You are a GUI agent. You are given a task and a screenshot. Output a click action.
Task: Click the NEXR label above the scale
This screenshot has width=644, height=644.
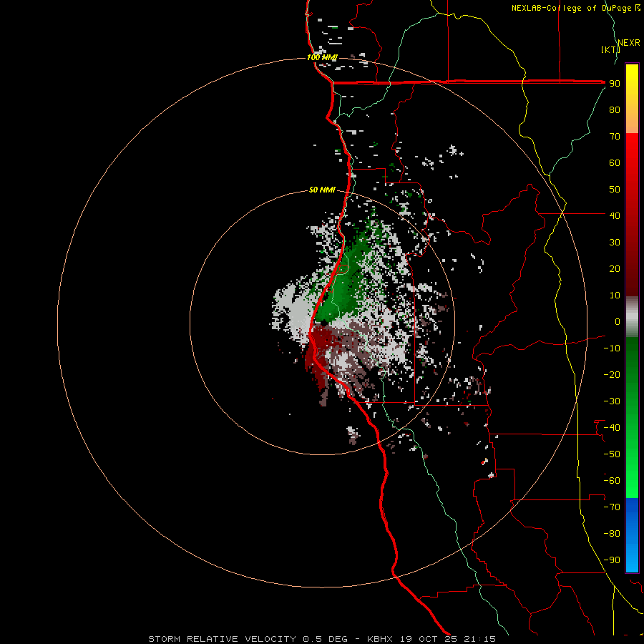628,43
